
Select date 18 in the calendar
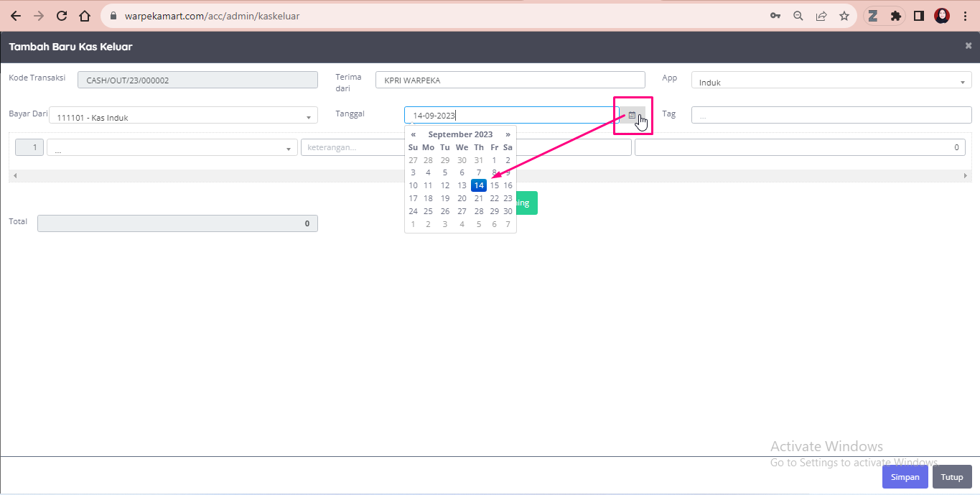[x=428, y=198]
